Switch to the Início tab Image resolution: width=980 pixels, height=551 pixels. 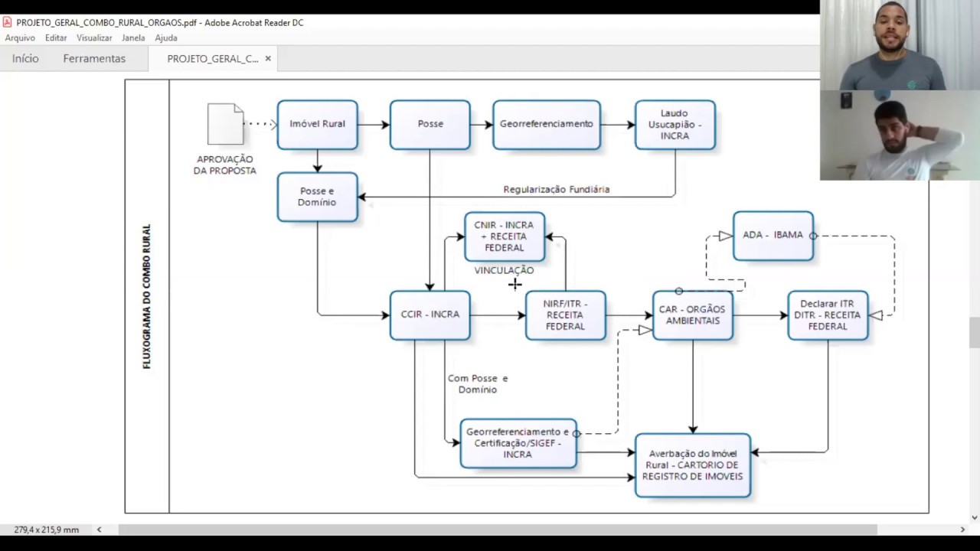25,58
